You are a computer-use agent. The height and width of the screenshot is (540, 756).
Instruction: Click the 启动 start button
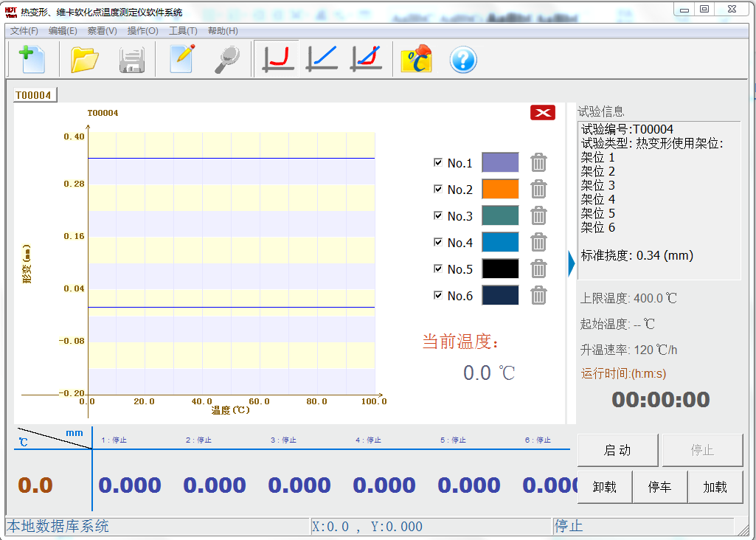click(617, 450)
